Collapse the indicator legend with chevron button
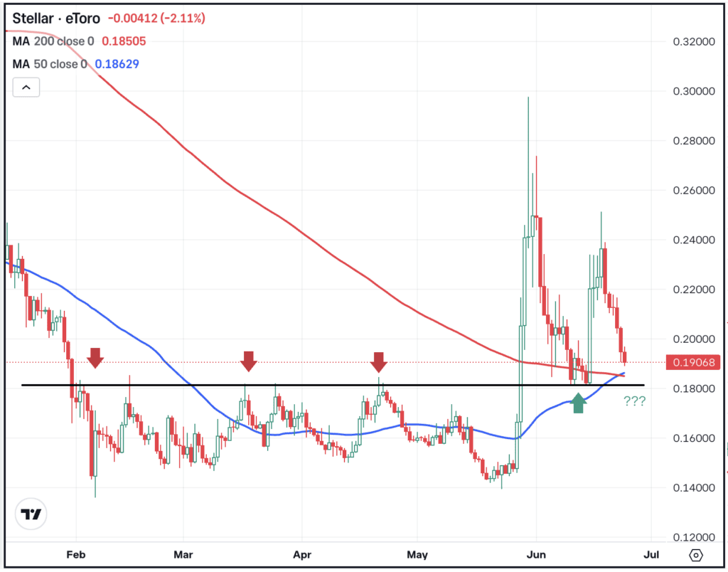This screenshot has height=572, width=728. (26, 88)
